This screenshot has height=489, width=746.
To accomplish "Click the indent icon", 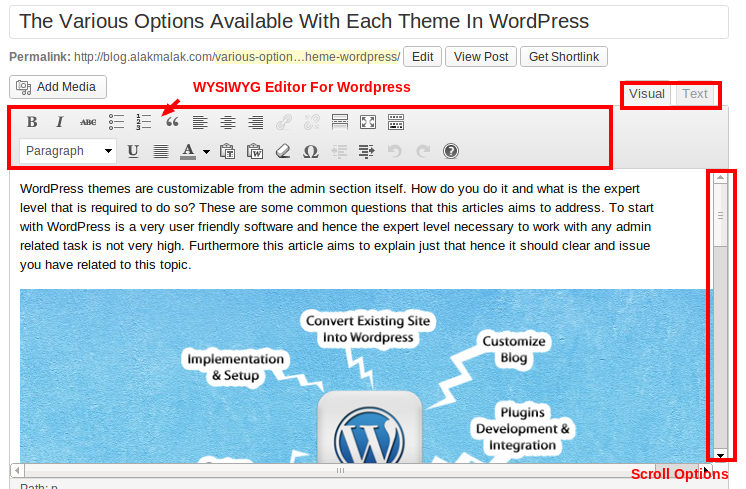I will click(x=367, y=151).
